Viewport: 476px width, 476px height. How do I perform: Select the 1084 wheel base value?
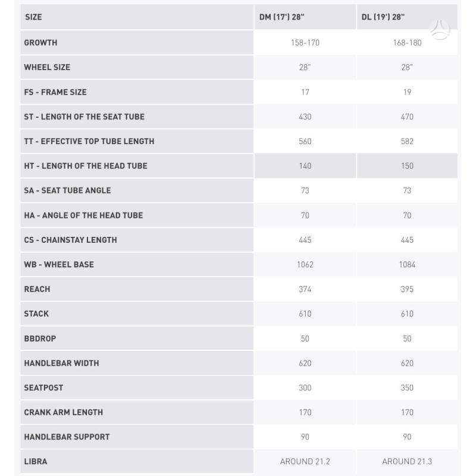(407, 265)
